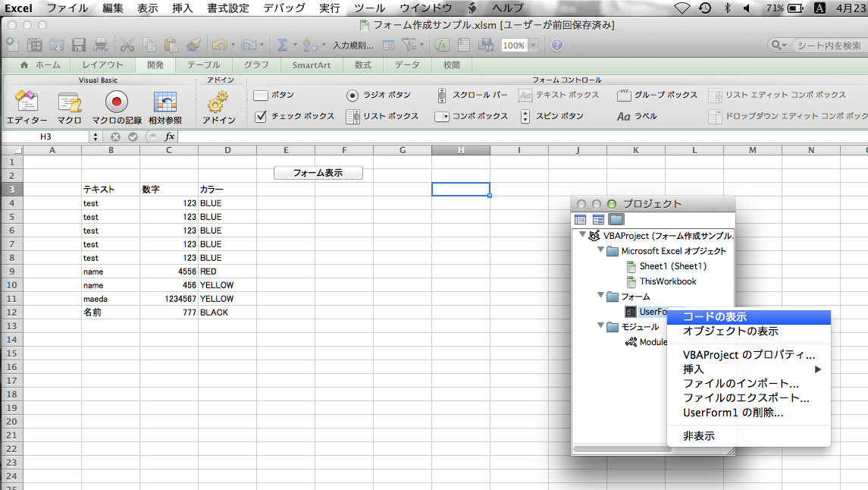Collapse the フォーム folder in project tree
The height and width of the screenshot is (490, 868).
pos(600,297)
